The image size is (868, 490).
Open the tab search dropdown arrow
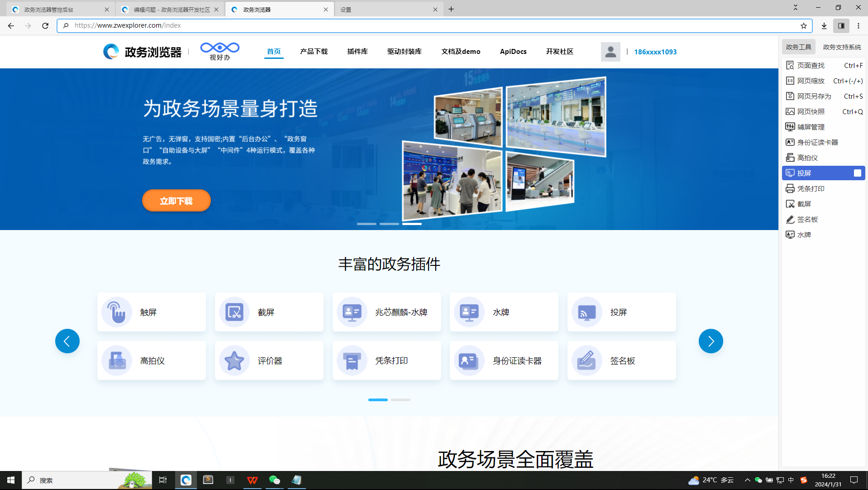(795, 8)
